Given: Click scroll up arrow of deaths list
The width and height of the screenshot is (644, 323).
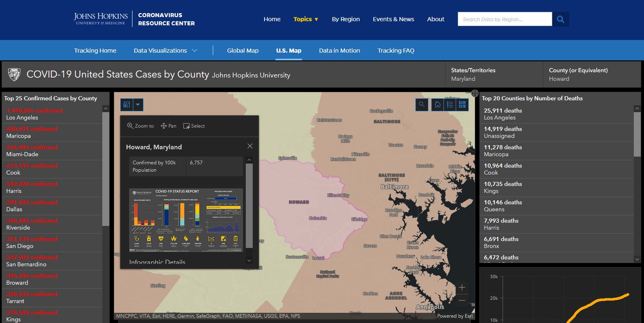Looking at the screenshot, I should pos(637,108).
